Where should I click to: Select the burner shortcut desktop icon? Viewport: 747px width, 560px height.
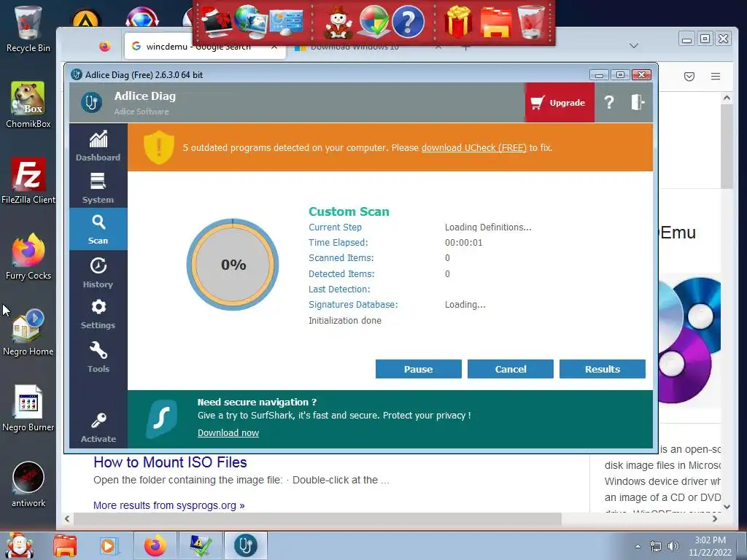pos(28,408)
